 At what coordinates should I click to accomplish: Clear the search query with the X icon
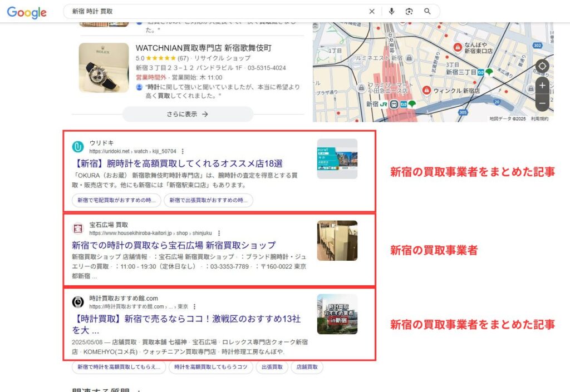pos(372,11)
